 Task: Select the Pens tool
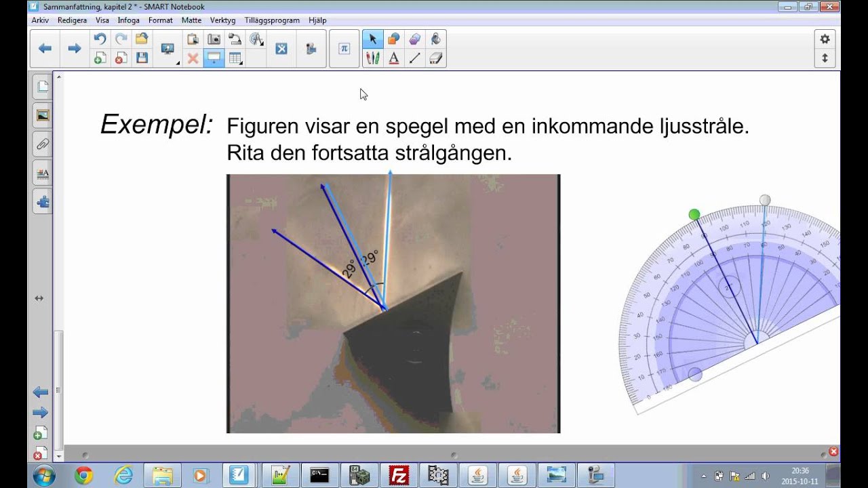point(372,58)
